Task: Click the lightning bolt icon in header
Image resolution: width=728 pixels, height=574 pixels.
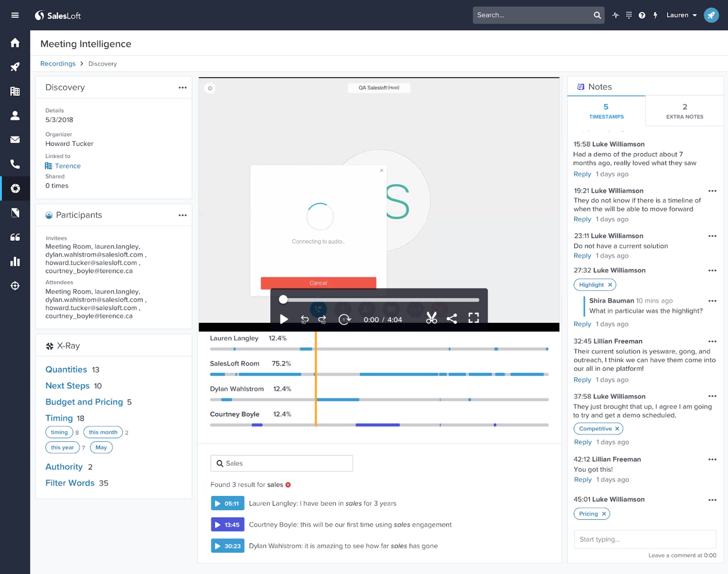Action: [x=655, y=15]
